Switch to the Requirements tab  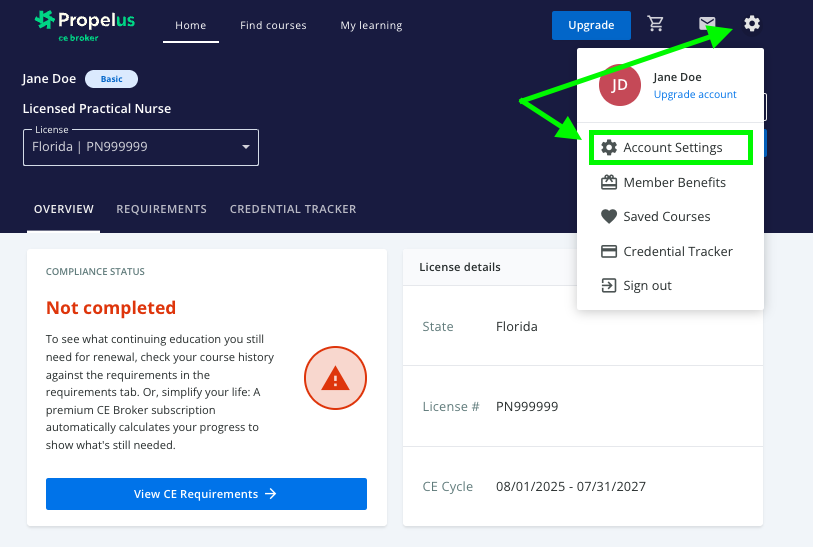pos(161,209)
